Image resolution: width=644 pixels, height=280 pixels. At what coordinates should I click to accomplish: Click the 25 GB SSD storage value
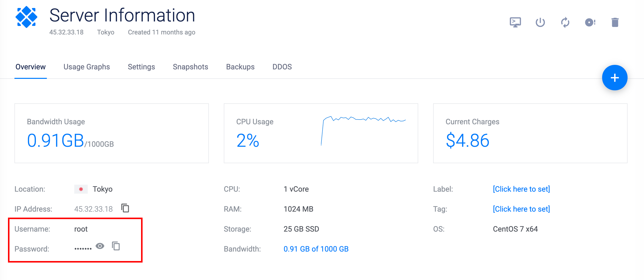[x=301, y=229]
